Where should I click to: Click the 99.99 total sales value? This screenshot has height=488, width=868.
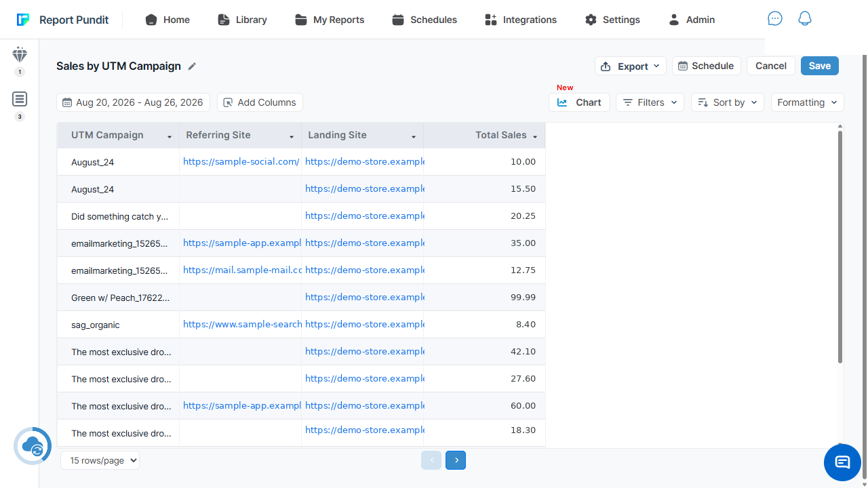click(522, 297)
